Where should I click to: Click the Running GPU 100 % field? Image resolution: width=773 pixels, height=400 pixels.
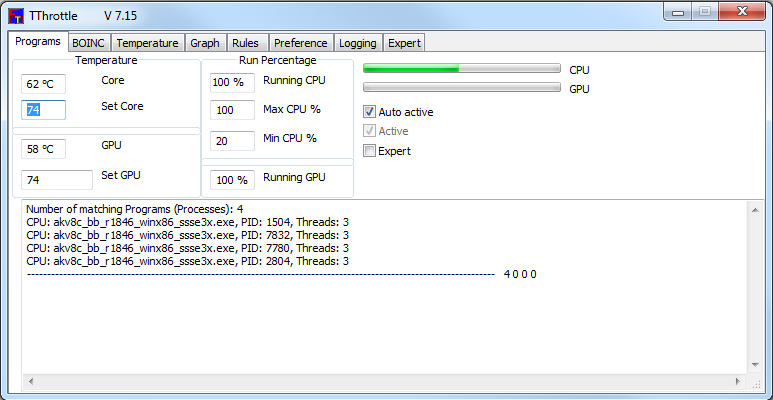point(232,180)
